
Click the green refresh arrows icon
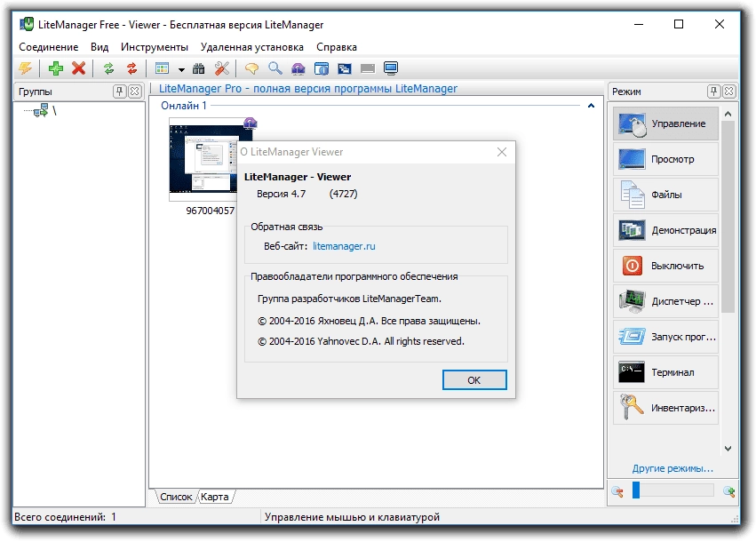click(x=109, y=68)
